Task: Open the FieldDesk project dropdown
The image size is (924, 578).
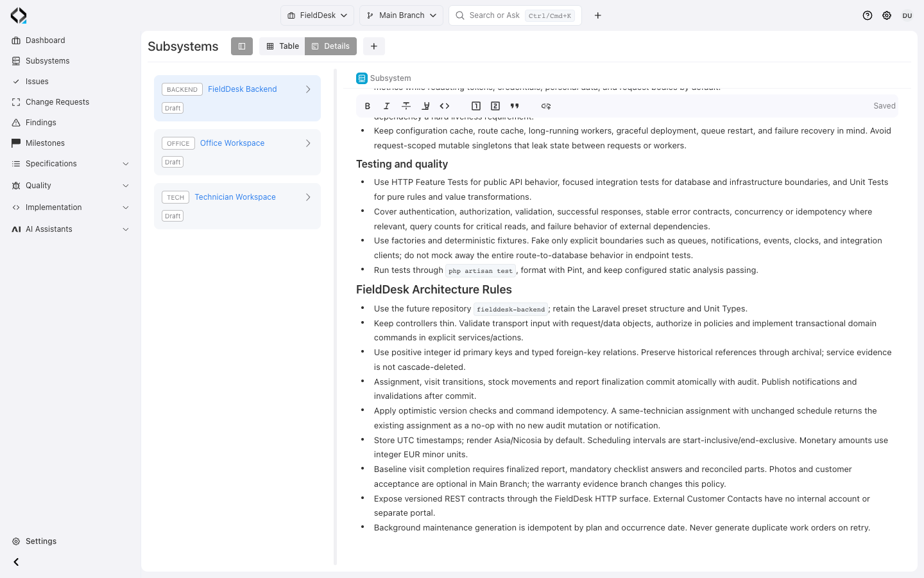Action: tap(317, 15)
